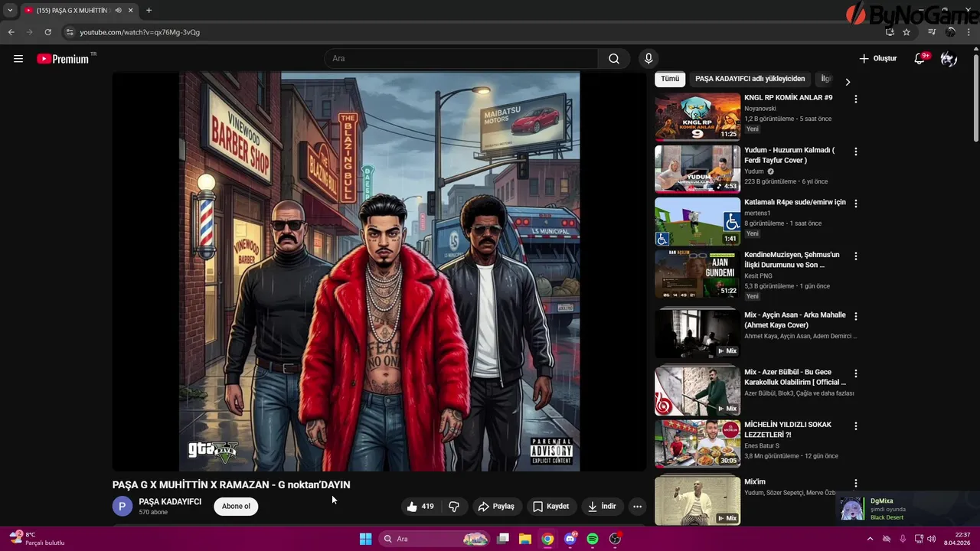Open Task View on taskbar
The height and width of the screenshot is (551, 980).
(503, 539)
